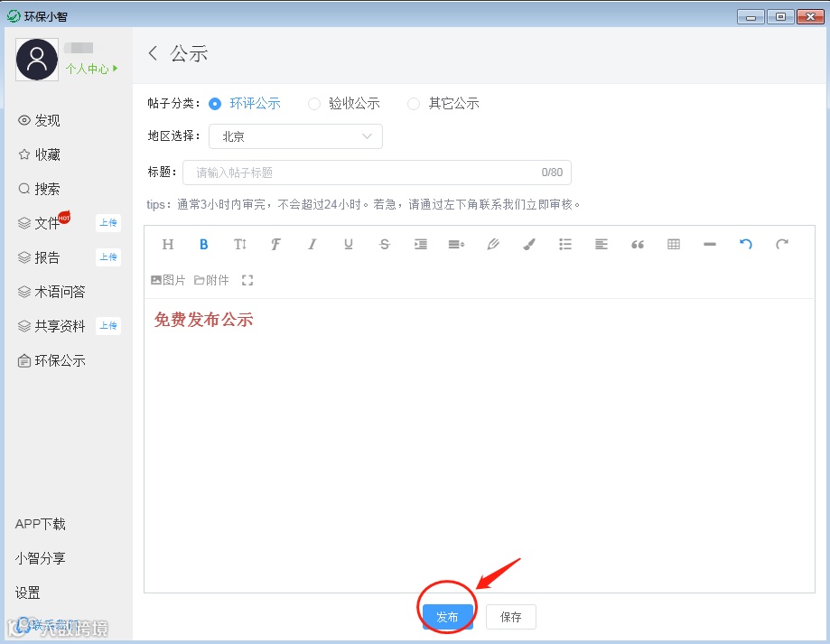Open 报告 in the sidebar
Screen dimensions: 830x644
(39, 257)
